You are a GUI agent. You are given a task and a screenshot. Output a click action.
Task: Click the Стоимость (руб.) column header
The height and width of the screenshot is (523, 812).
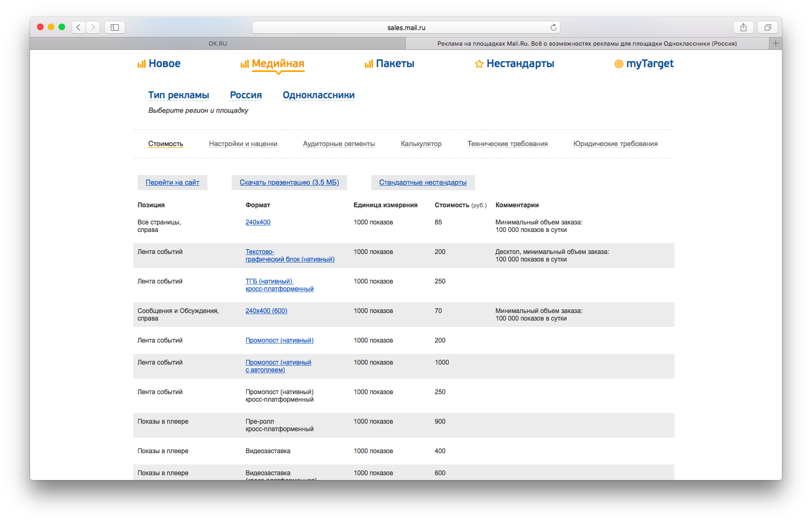(461, 205)
